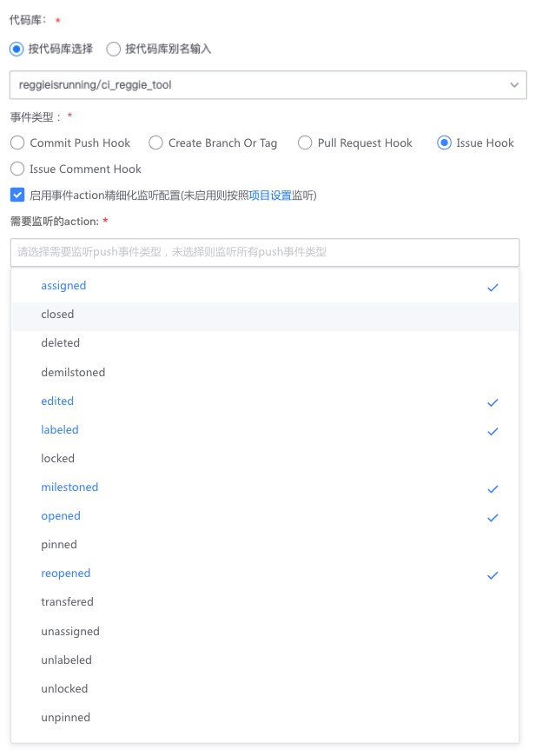Click the action selection input field
The width and height of the screenshot is (542, 756).
pyautogui.click(x=261, y=251)
